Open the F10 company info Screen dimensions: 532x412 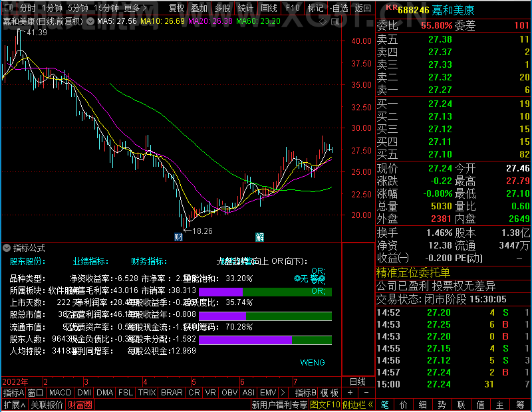(x=293, y=8)
